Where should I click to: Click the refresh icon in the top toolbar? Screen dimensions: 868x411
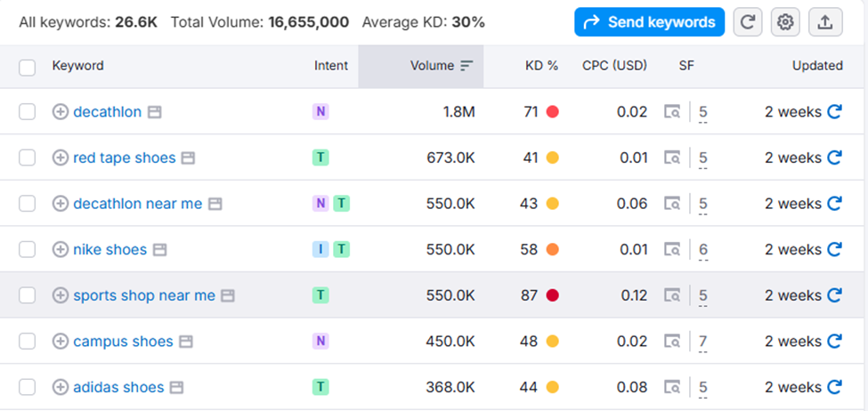(748, 22)
